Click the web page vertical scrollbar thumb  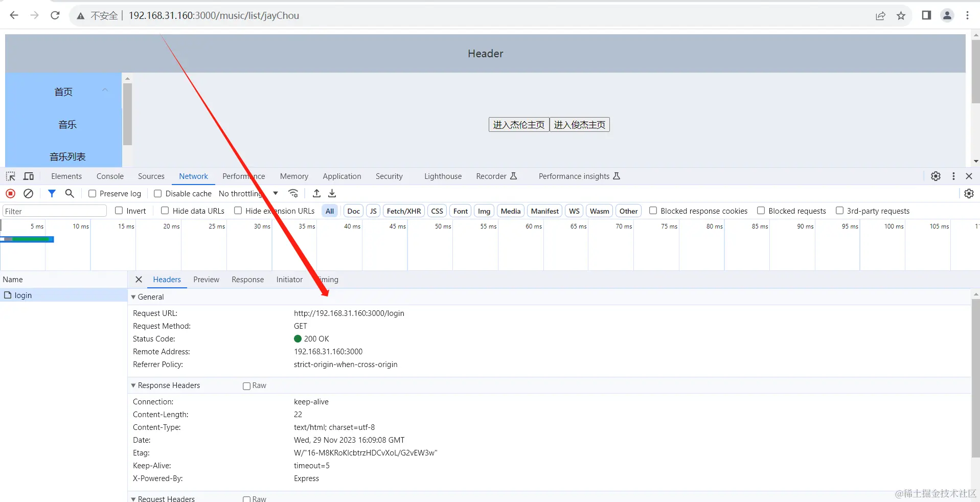pyautogui.click(x=975, y=72)
